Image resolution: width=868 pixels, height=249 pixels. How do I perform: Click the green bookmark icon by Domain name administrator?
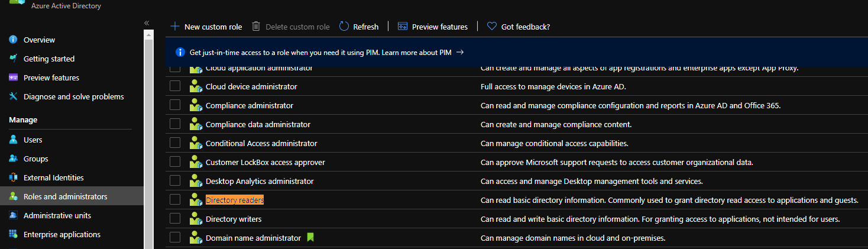tap(310, 238)
